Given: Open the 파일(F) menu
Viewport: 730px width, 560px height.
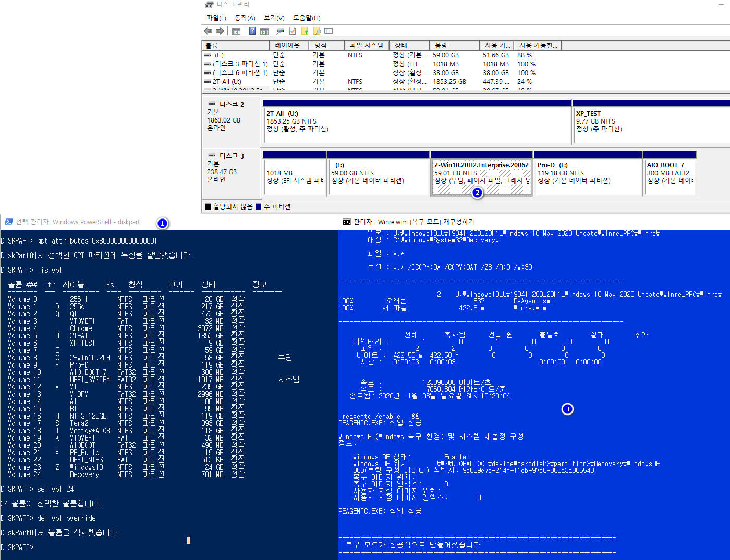Looking at the screenshot, I should [216, 18].
